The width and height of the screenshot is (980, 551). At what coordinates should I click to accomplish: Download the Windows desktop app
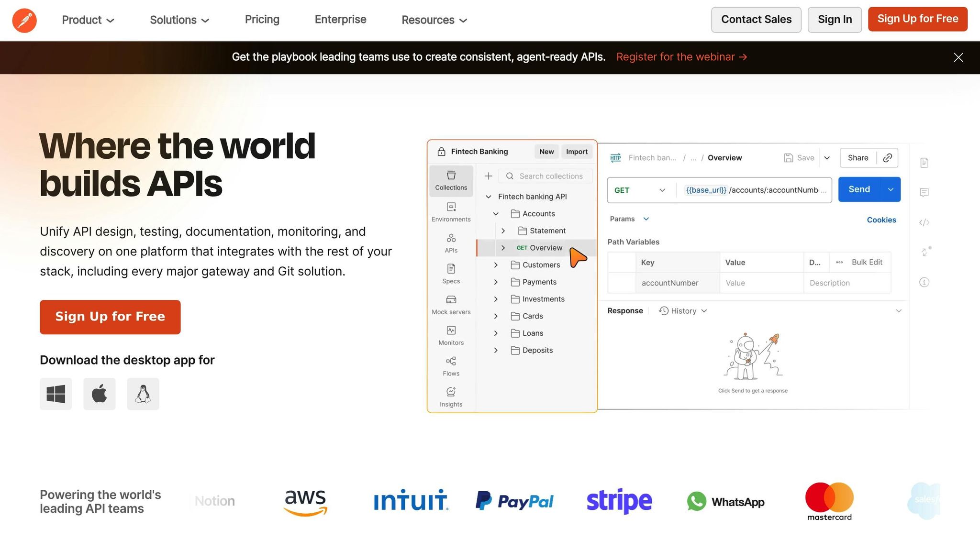tap(56, 394)
